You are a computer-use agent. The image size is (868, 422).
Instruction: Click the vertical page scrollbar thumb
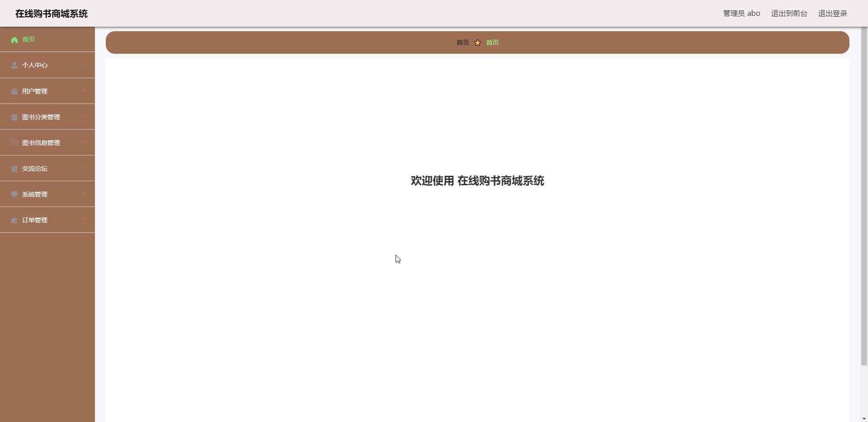[864, 196]
